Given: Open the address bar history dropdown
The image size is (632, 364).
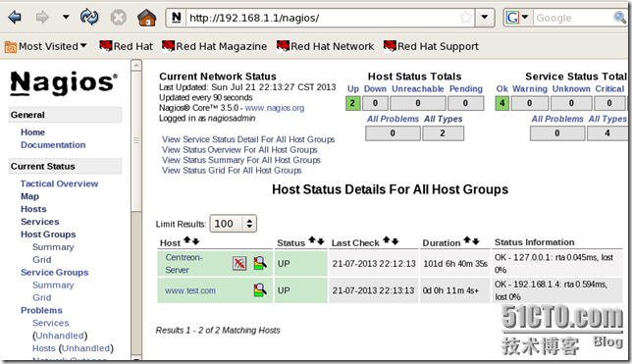Looking at the screenshot, I should pos(485,18).
